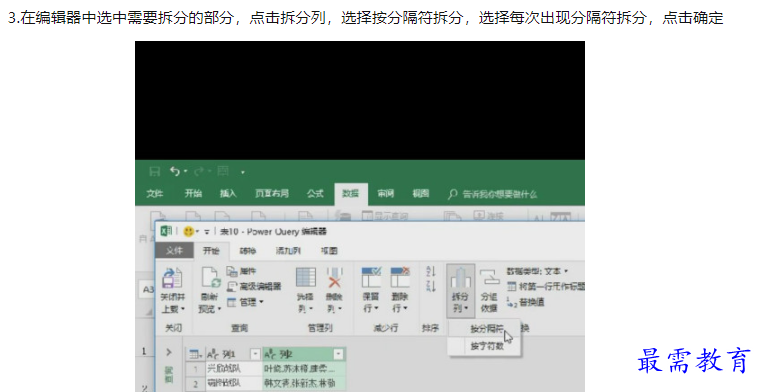Switch to Excel's 开始 tab in the green ribbon
The height and width of the screenshot is (392, 759).
pyautogui.click(x=193, y=194)
